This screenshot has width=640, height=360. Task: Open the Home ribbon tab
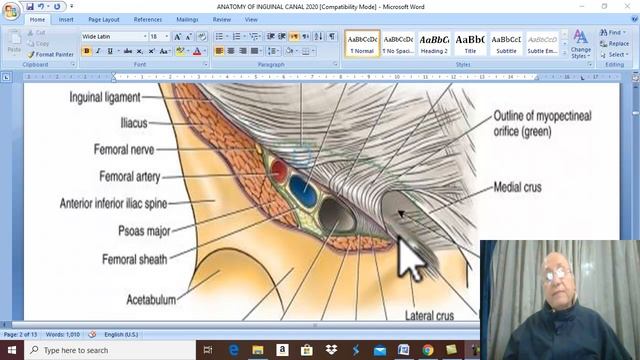(37, 20)
